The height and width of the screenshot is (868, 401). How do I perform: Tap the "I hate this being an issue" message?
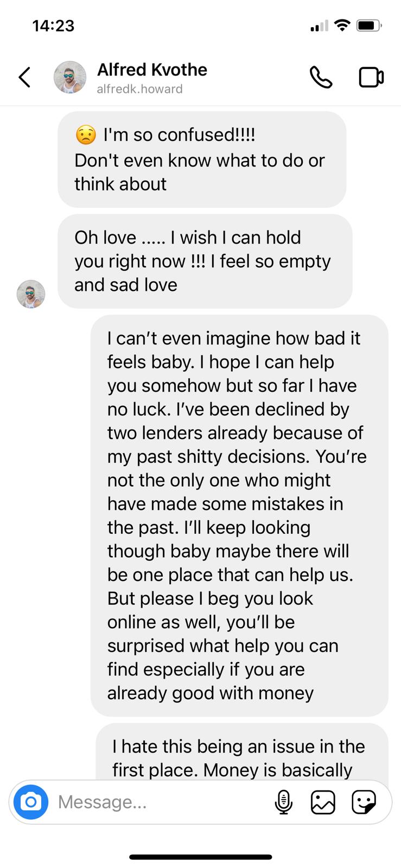[242, 752]
